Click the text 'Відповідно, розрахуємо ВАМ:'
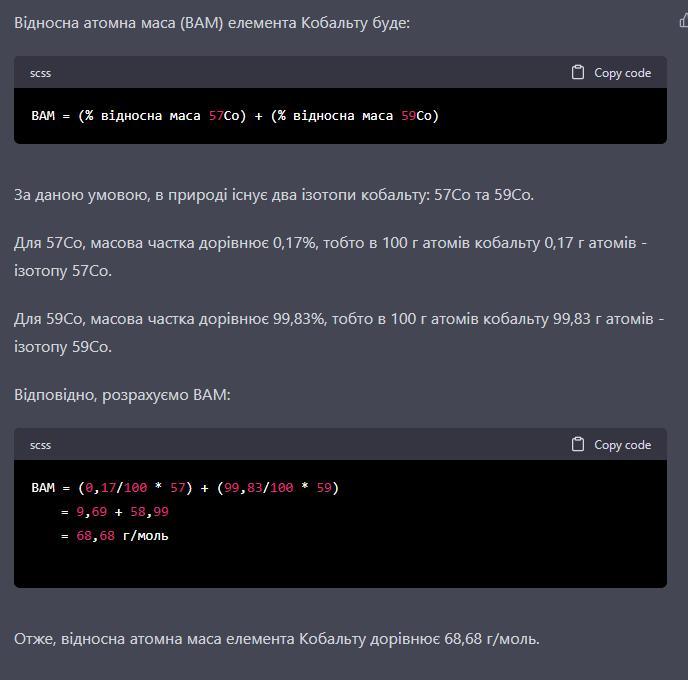Viewport: 688px width, 680px height. click(x=122, y=395)
